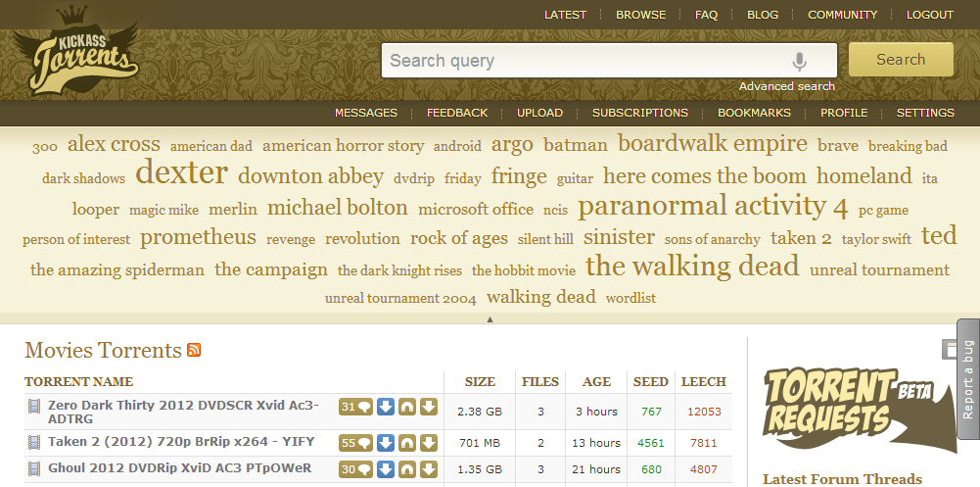The width and height of the screenshot is (980, 487).
Task: Open the Report a bug side tab
Action: (968, 379)
